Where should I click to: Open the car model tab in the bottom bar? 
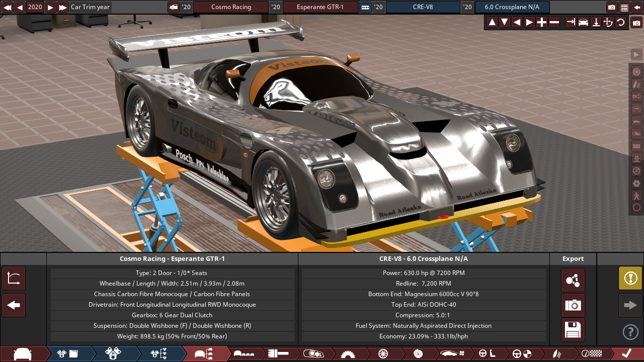pos(23,354)
